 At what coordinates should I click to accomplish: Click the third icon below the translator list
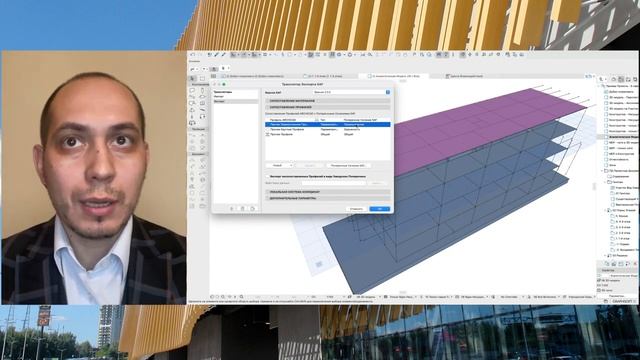(x=252, y=209)
